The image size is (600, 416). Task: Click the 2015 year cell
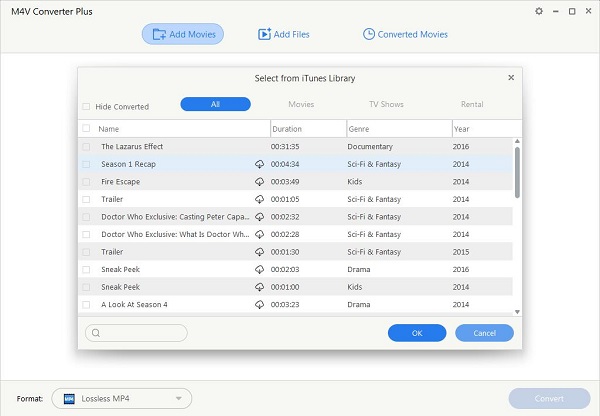(461, 252)
